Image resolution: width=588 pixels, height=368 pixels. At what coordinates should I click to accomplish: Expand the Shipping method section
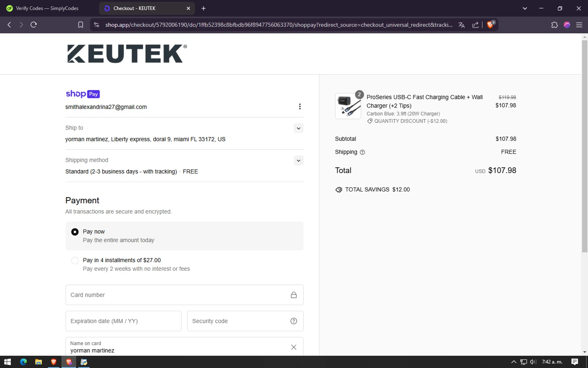tap(299, 160)
